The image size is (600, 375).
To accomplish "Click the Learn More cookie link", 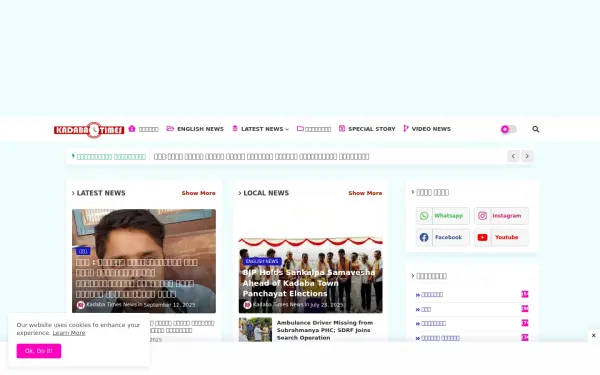I will coord(69,333).
